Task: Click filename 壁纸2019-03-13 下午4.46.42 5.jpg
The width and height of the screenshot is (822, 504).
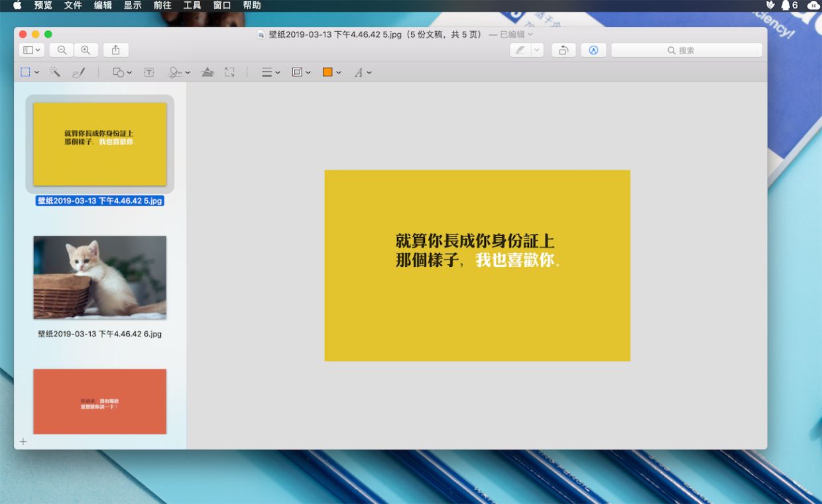Action: coord(100,201)
